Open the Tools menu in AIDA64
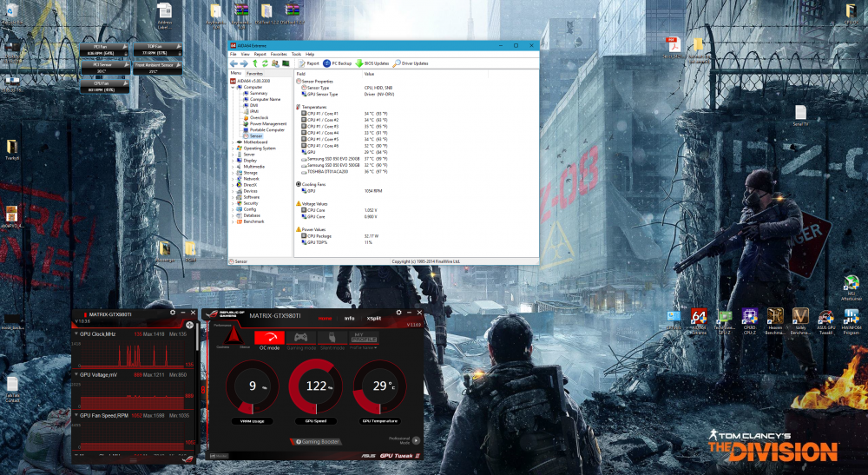The width and height of the screenshot is (868, 475). (297, 54)
